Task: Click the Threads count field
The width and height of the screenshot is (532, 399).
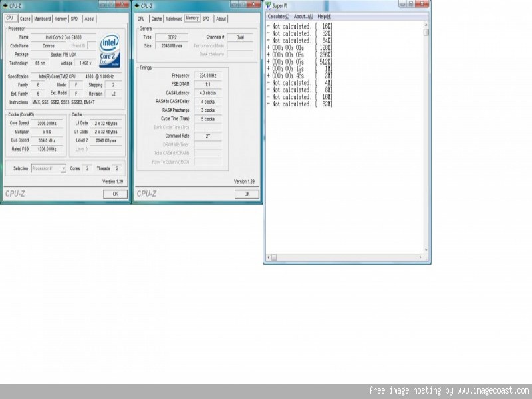Action: [117, 168]
